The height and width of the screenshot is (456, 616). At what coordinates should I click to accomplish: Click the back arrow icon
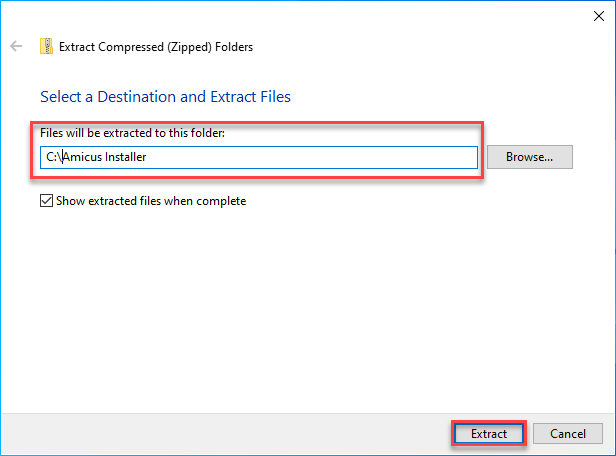(16, 46)
